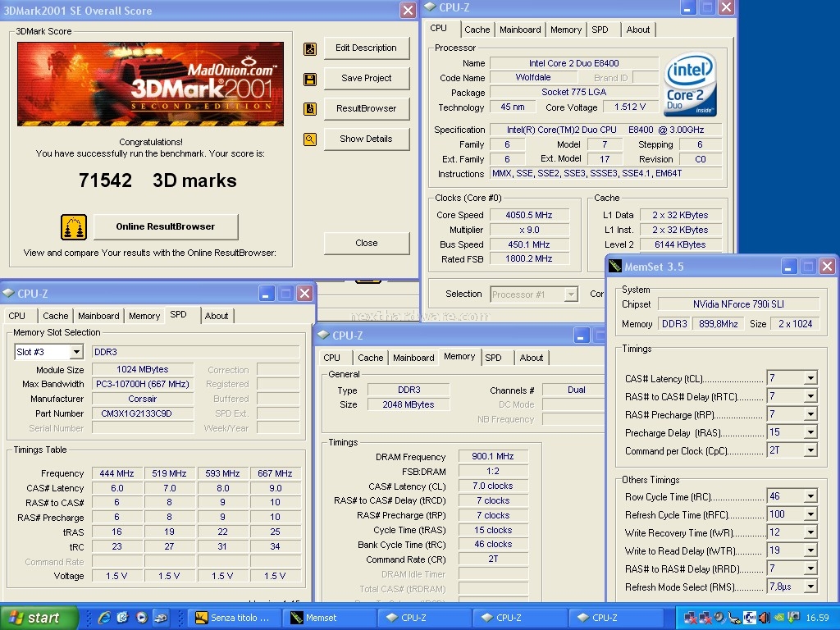
Task: Open Refresh Cycle Time (tRFC) dropdown
Action: 810,514
